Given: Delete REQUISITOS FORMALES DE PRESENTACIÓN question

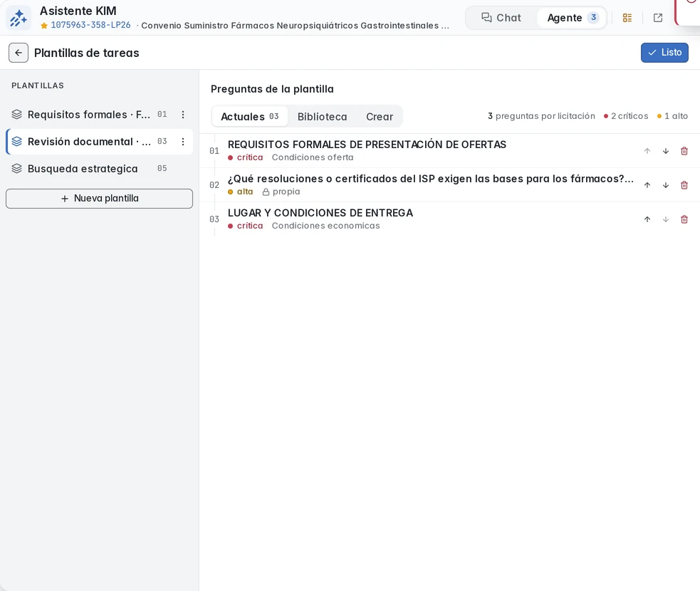Looking at the screenshot, I should (x=684, y=151).
